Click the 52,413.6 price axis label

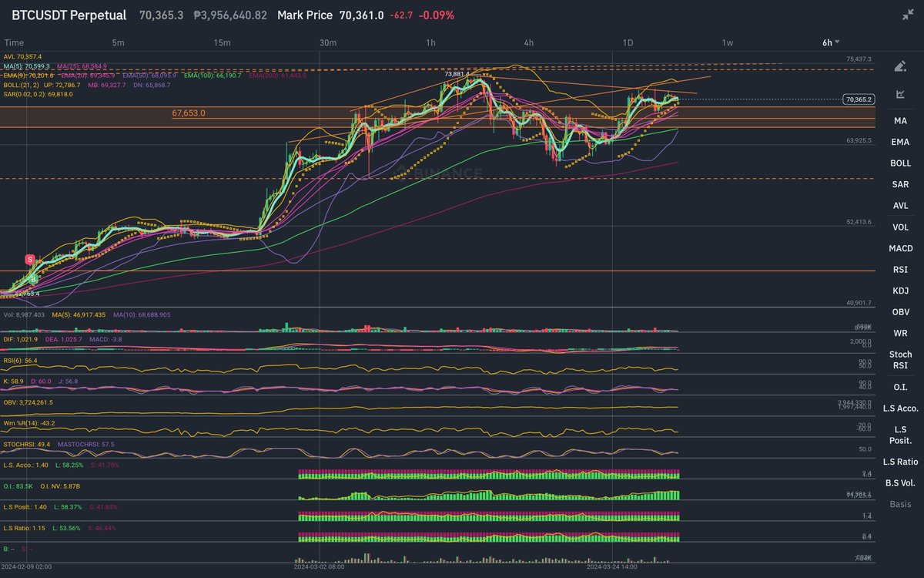point(858,222)
